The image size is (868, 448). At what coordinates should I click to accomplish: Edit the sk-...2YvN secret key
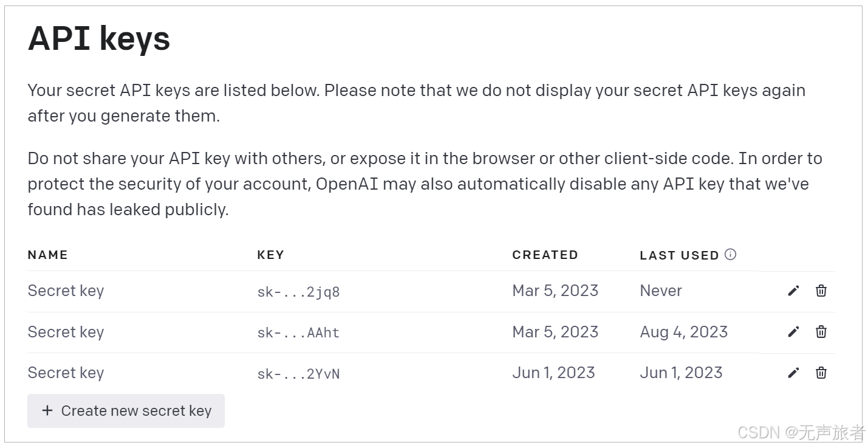(x=793, y=373)
